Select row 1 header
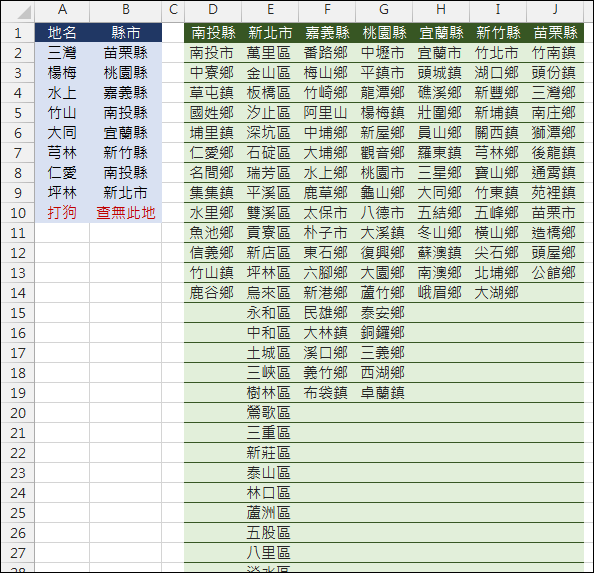 [18, 33]
